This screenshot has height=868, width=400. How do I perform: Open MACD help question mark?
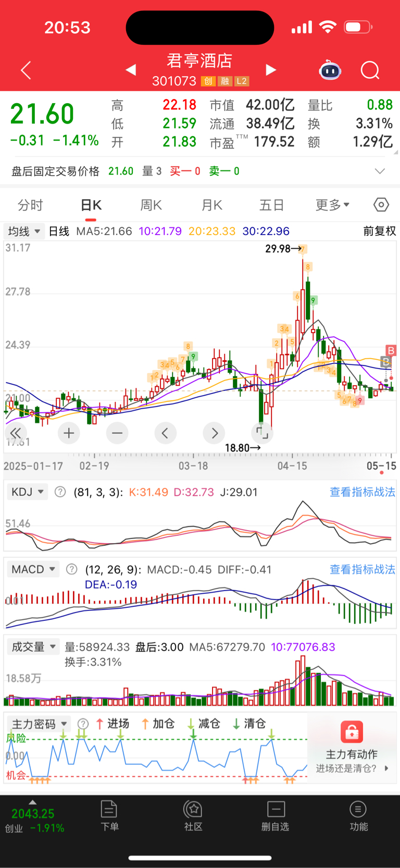[72, 569]
